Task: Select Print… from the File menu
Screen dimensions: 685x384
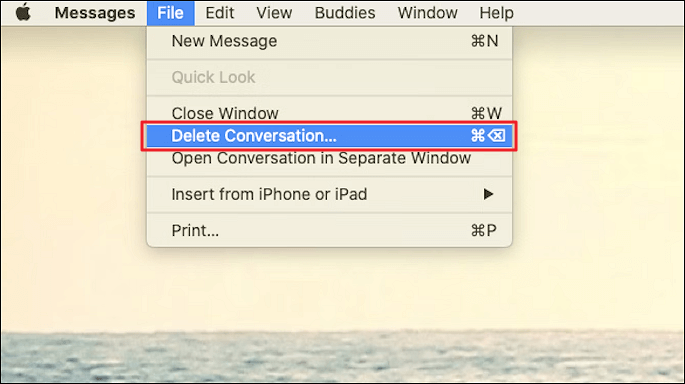Action: coord(329,230)
